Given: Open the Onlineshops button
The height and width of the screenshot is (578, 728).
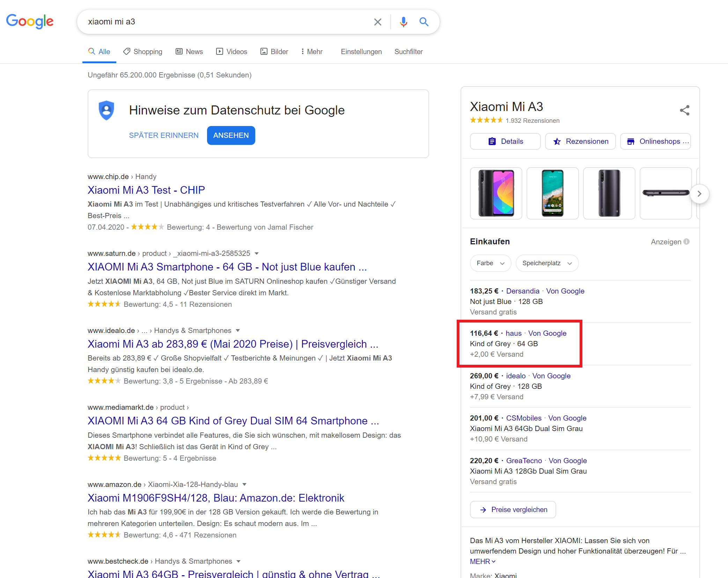Looking at the screenshot, I should click(x=655, y=141).
